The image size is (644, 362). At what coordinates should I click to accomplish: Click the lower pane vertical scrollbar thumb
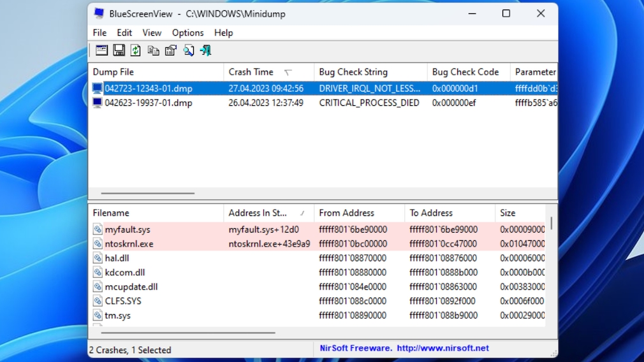coord(551,223)
